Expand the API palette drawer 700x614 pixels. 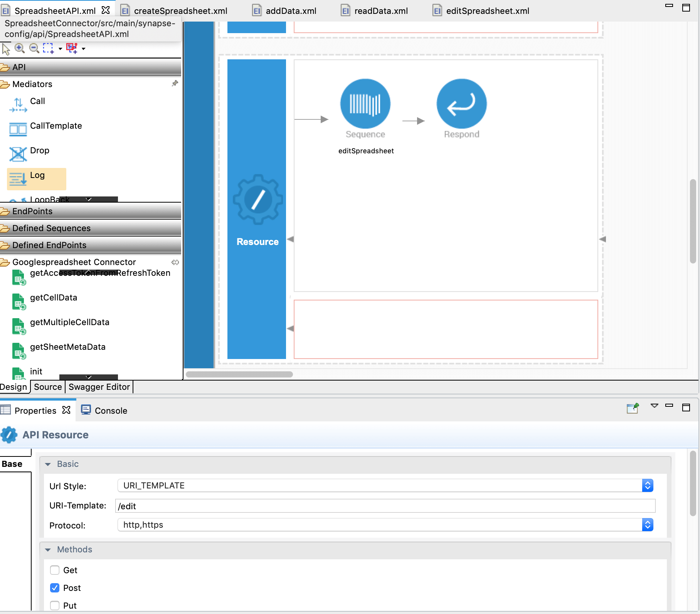(91, 67)
